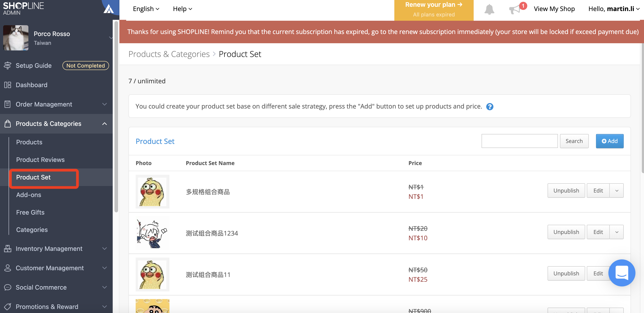This screenshot has width=644, height=313.
Task: Expand Customer Management menu
Action: tap(105, 268)
